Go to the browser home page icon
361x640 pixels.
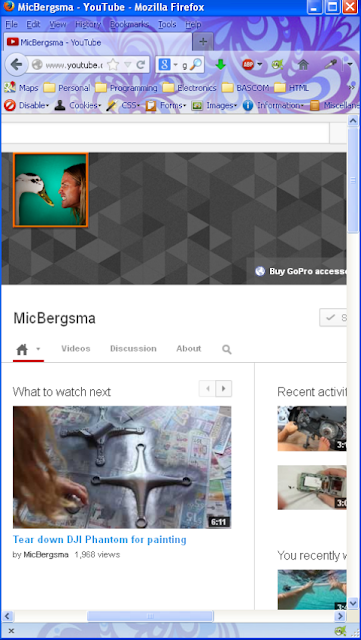point(303,64)
